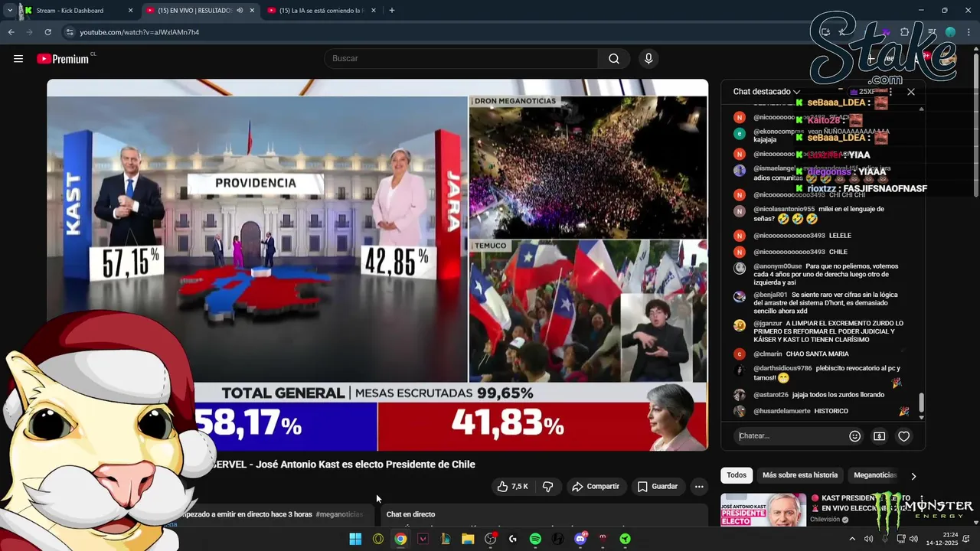Click @nicolasantonio955 milei message
This screenshot has width=980, height=551.
pos(818,214)
